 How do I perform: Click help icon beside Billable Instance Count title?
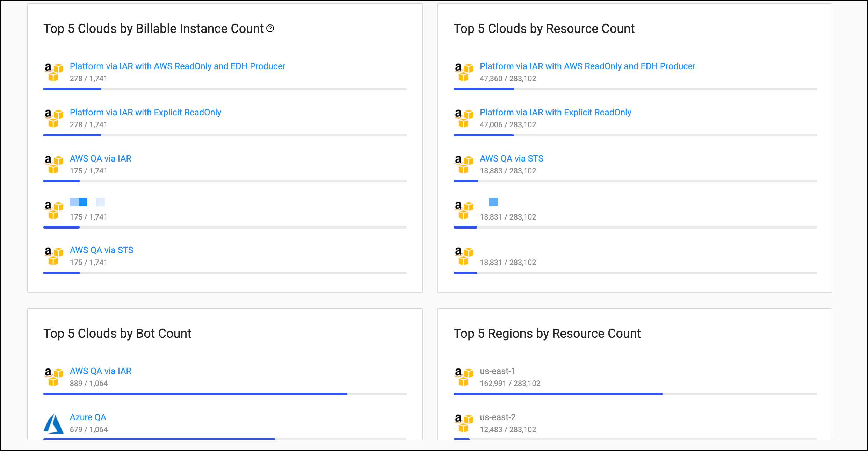point(270,29)
